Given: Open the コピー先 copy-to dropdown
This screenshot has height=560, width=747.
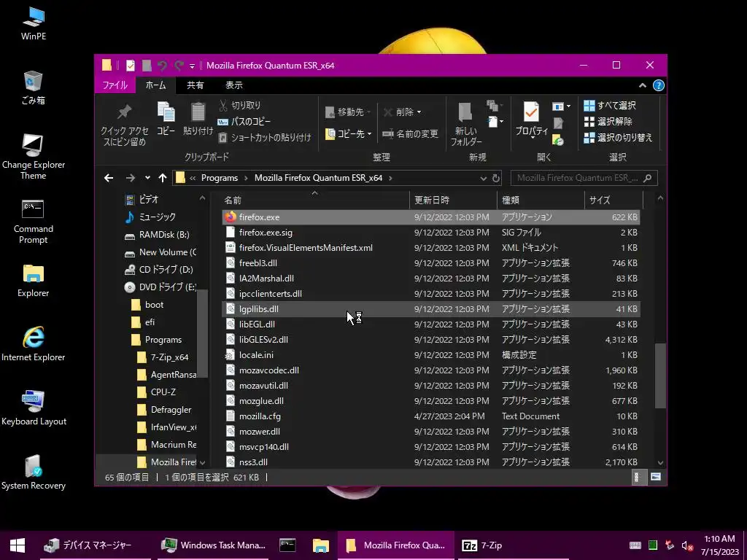Looking at the screenshot, I should click(x=348, y=134).
